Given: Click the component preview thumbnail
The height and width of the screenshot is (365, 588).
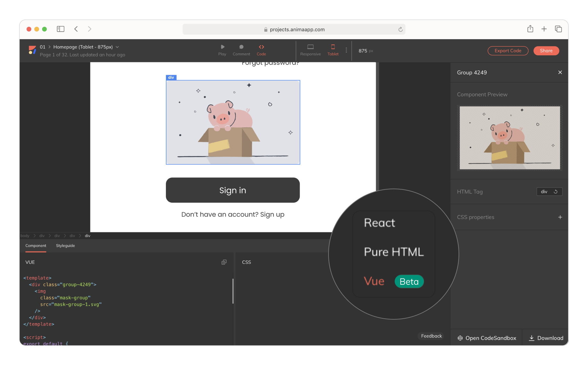Looking at the screenshot, I should coord(509,138).
